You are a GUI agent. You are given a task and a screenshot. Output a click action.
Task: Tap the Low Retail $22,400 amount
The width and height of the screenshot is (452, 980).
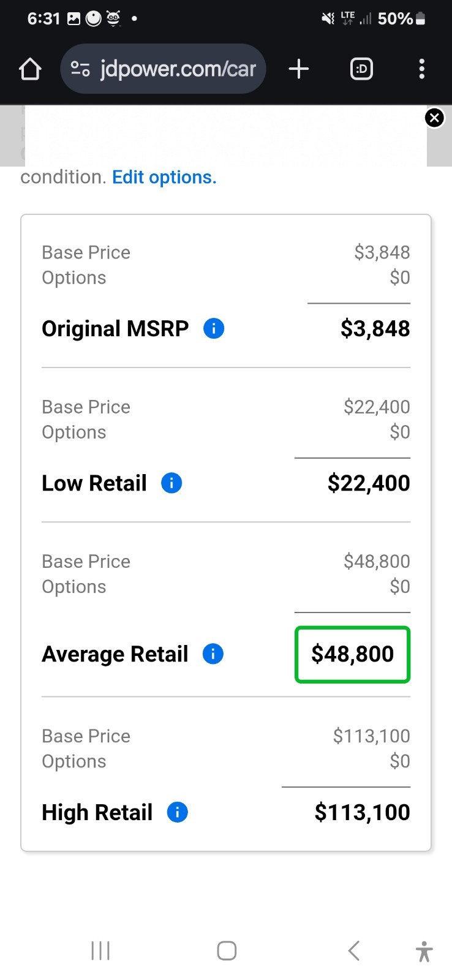point(369,483)
